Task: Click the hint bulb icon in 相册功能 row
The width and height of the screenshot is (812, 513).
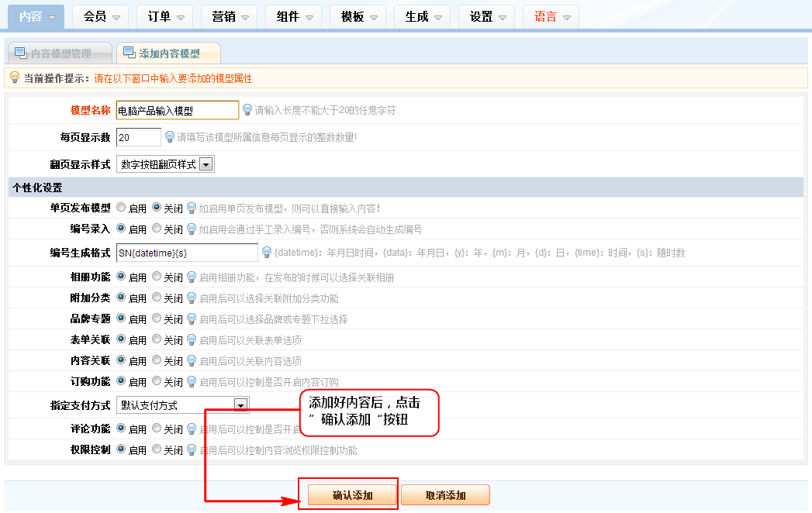Action: (192, 277)
